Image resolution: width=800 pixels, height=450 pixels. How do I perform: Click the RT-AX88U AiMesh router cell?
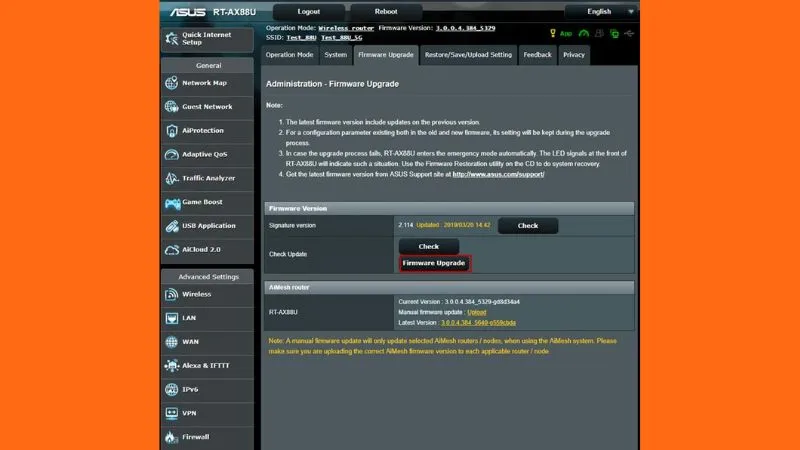pos(329,312)
